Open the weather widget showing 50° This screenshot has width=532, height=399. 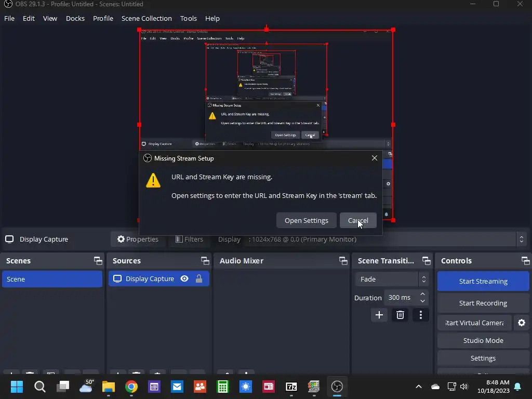click(x=86, y=387)
